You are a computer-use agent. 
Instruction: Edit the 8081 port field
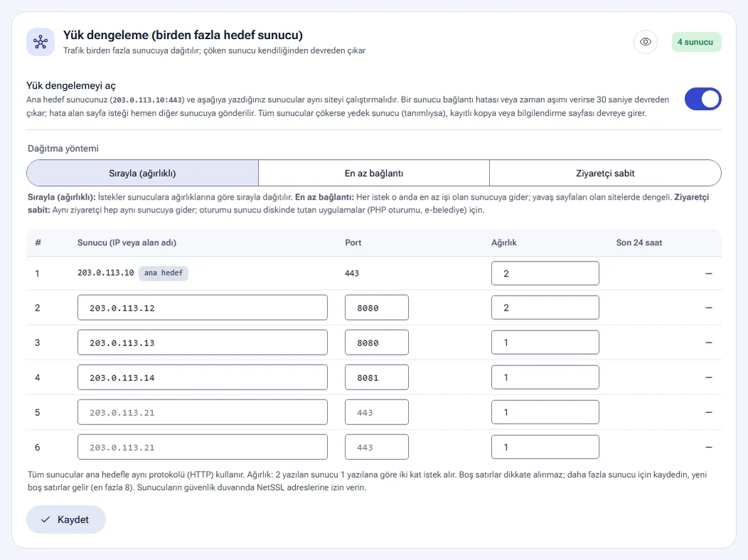click(x=377, y=377)
